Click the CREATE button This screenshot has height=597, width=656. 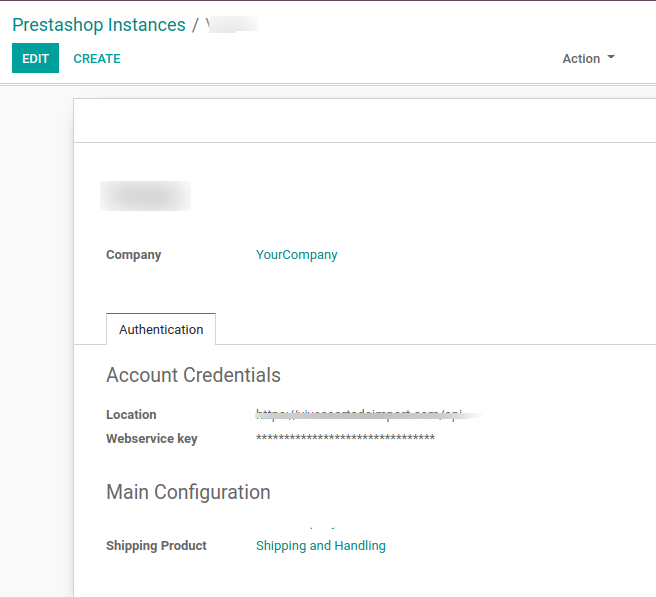(97, 59)
